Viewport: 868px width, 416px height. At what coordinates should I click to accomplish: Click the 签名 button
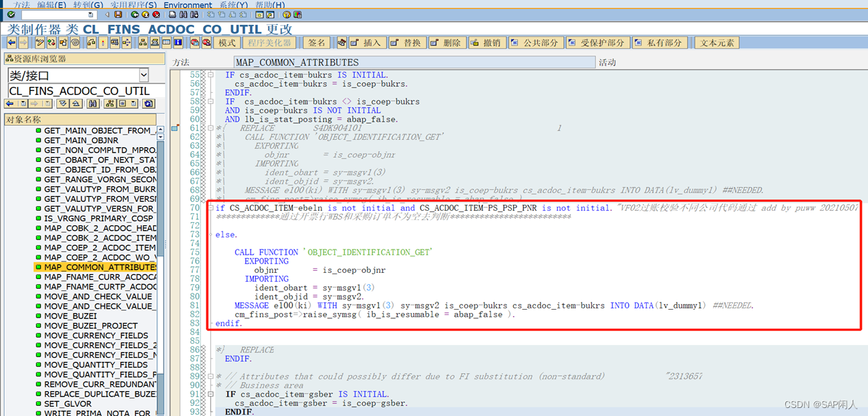pos(316,43)
